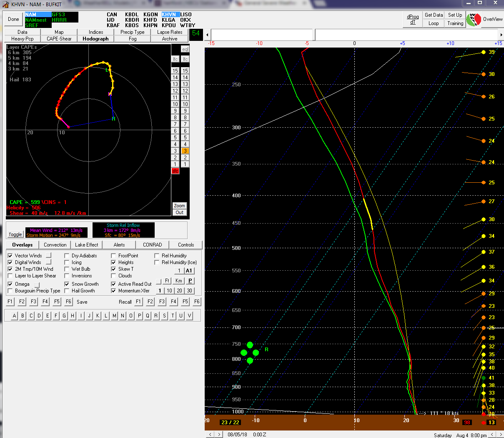
Task: Enable Rel Humidity (Ice) checkbox
Action: tap(157, 262)
